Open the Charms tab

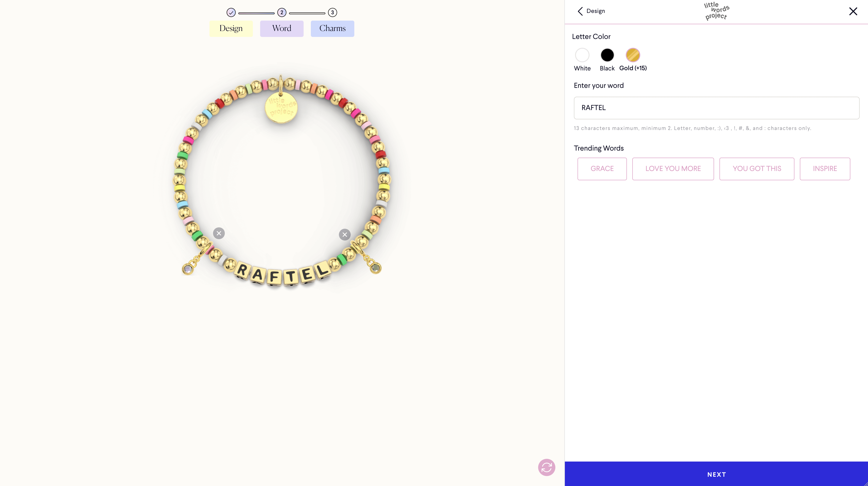332,29
